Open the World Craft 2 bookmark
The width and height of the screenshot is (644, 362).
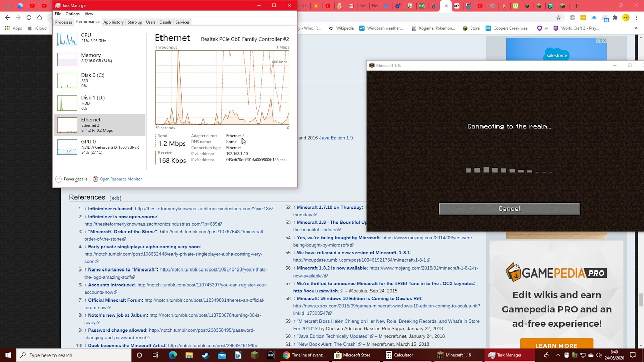576,28
